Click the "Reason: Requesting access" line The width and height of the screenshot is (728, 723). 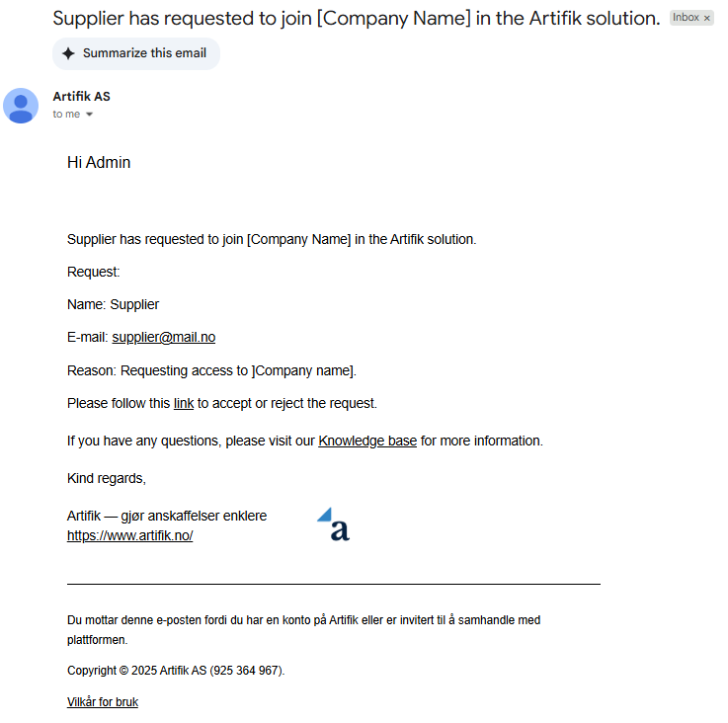211,370
